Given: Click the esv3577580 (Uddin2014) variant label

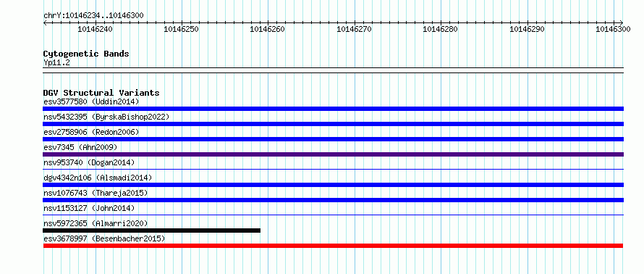Looking at the screenshot, I should pos(91,101).
